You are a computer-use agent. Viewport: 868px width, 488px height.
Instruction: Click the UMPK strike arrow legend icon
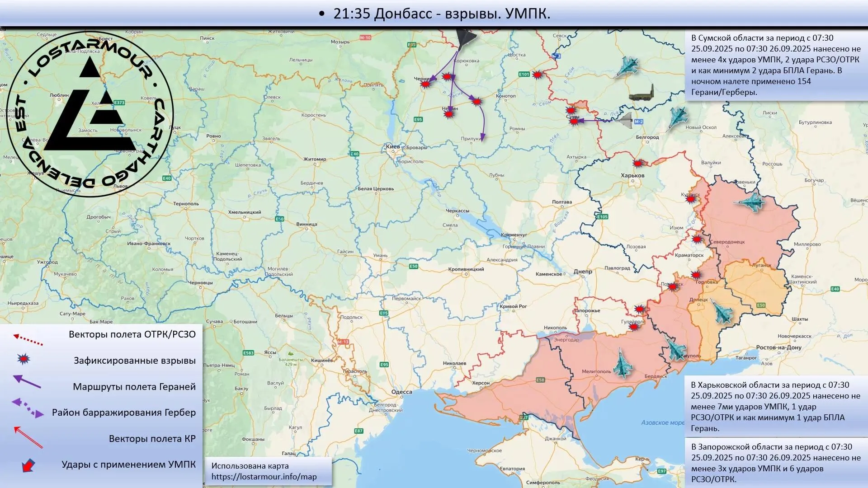[28, 465]
